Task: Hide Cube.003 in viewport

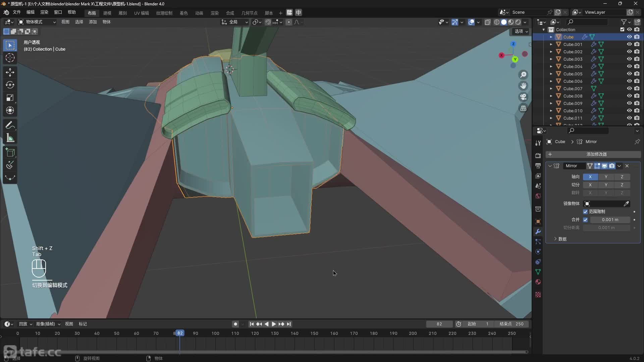Action: [x=629, y=59]
